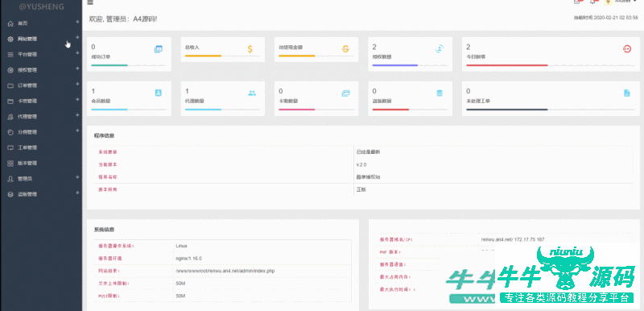
Task: Expand 管理员 using its plus sign
Action: [77, 177]
